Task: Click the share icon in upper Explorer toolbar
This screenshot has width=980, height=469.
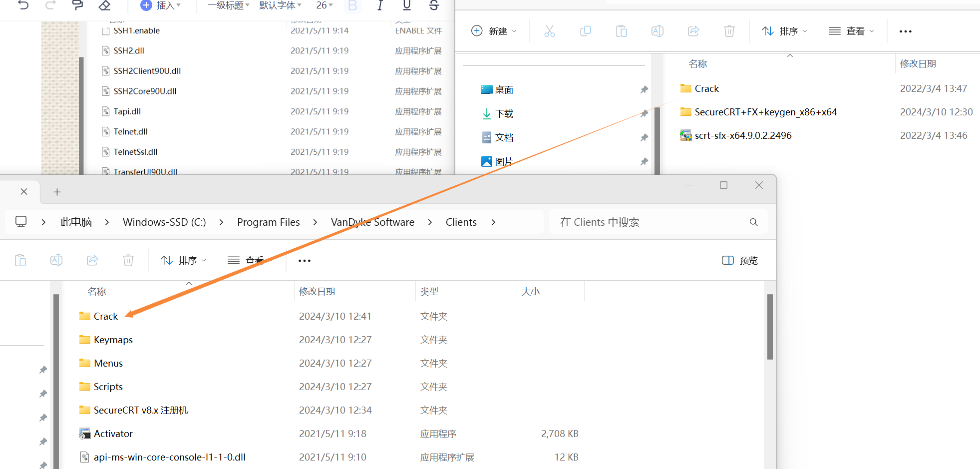Action: 693,31
